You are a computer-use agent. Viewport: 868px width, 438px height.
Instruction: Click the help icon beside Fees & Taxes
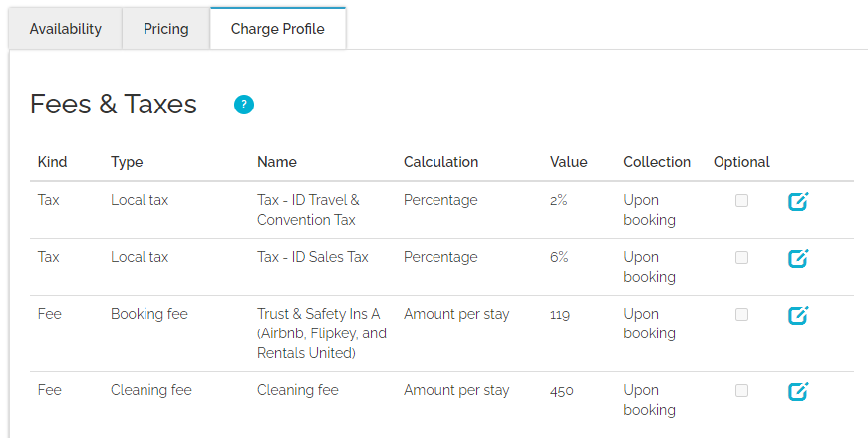pos(244,105)
